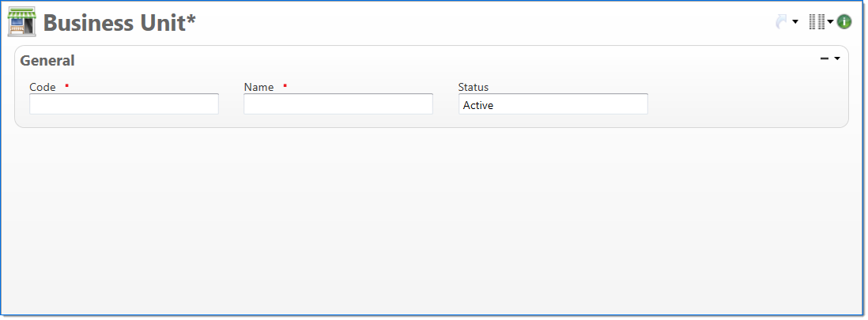Image resolution: width=868 pixels, height=320 pixels.
Task: Click the Business Unit page title
Action: (x=119, y=23)
